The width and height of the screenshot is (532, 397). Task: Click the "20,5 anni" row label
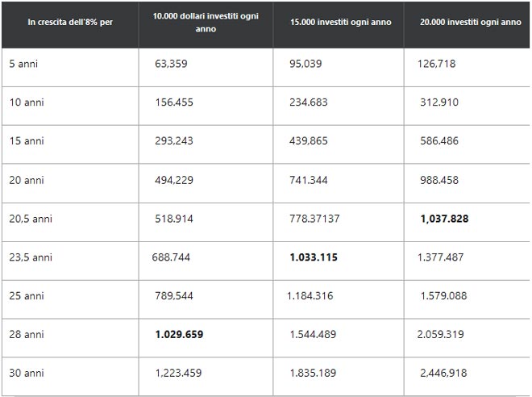(x=31, y=219)
